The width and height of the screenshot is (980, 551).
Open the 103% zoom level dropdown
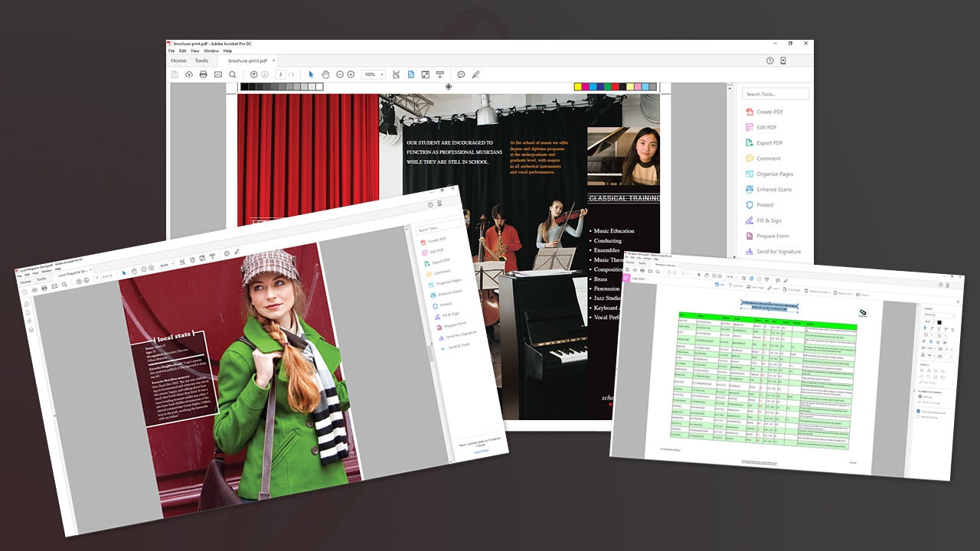(x=374, y=74)
